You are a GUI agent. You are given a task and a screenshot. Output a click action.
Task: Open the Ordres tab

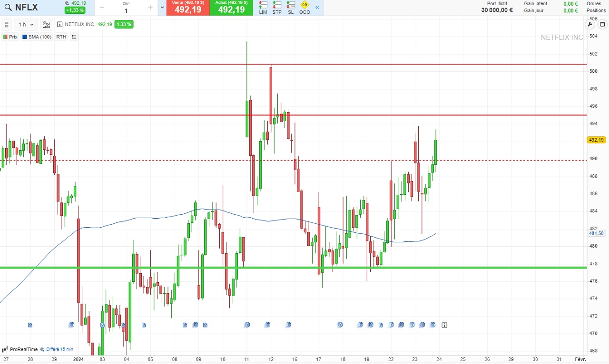pyautogui.click(x=594, y=3)
